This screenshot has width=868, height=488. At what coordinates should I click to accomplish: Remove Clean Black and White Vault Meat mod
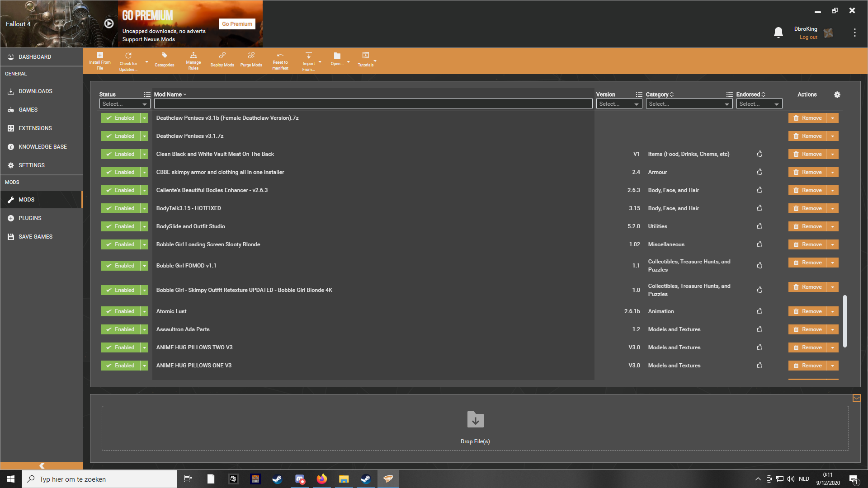pyautogui.click(x=807, y=154)
